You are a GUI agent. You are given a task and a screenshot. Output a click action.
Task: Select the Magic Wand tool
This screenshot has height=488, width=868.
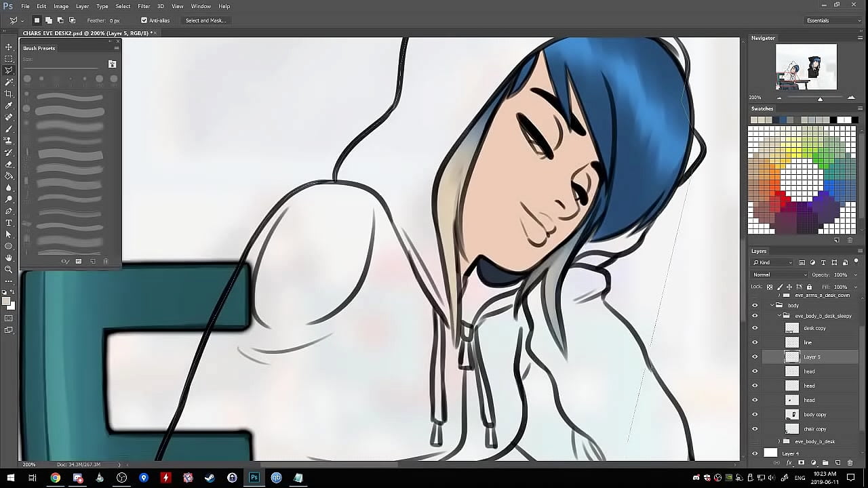pyautogui.click(x=9, y=82)
